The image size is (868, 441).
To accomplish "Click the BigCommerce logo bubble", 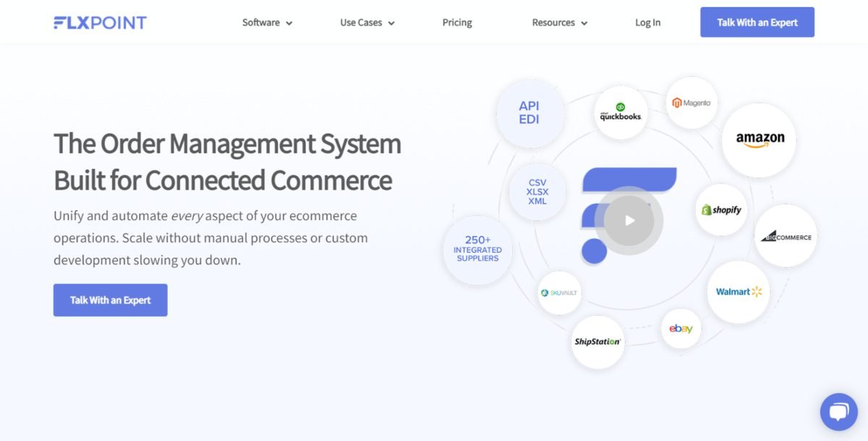I will (x=786, y=236).
